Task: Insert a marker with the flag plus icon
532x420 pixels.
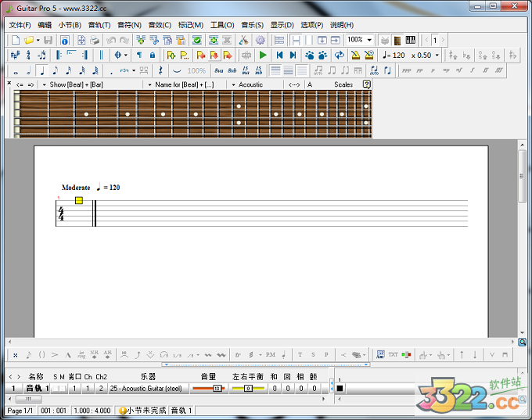Action: coord(171,55)
